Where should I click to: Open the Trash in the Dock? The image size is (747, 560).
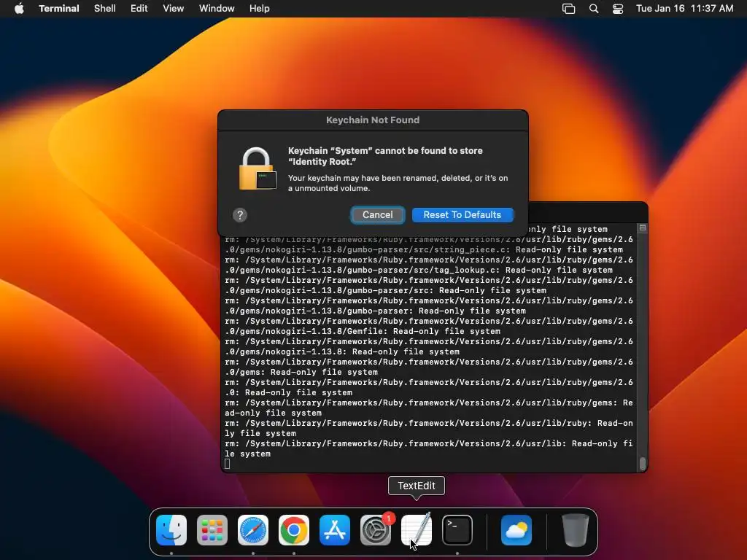coord(575,530)
